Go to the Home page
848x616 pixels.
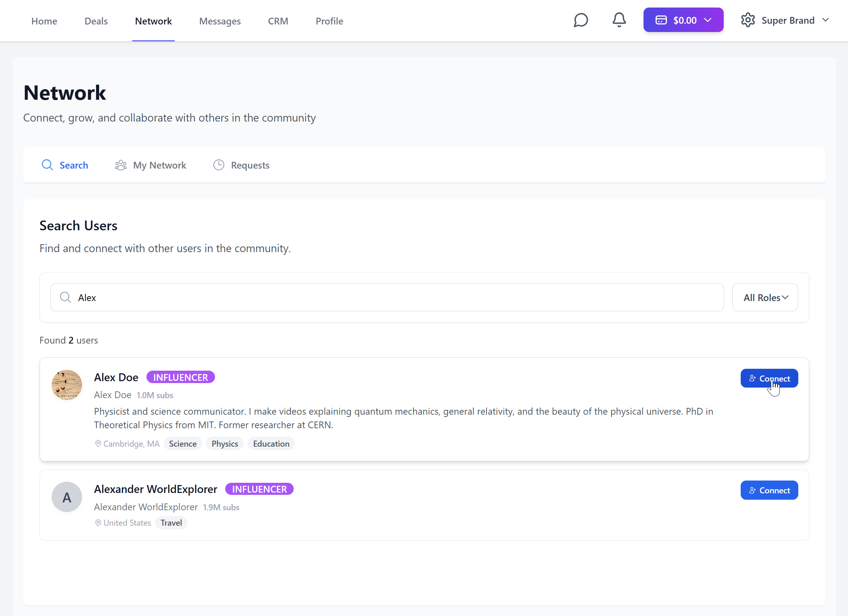point(44,21)
